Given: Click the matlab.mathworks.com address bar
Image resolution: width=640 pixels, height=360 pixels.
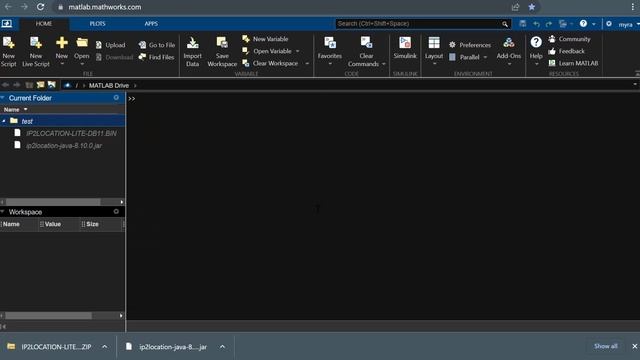Looking at the screenshot, I should pyautogui.click(x=105, y=7).
